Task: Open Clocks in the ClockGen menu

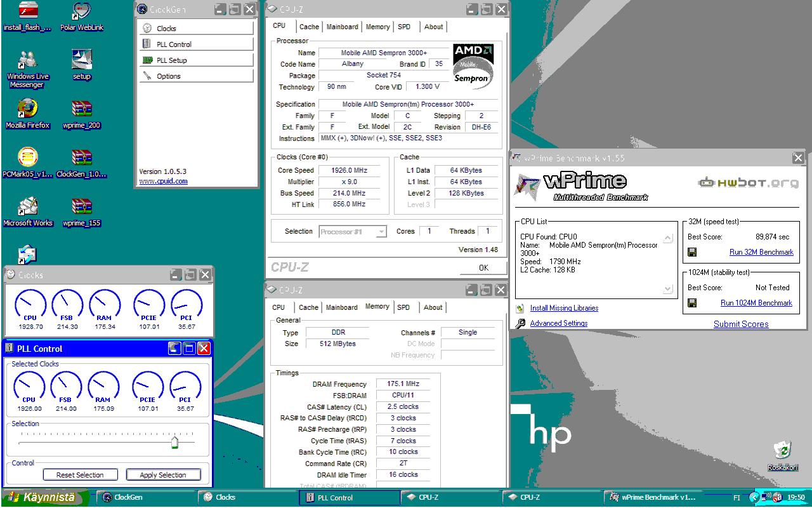Action: [195, 28]
